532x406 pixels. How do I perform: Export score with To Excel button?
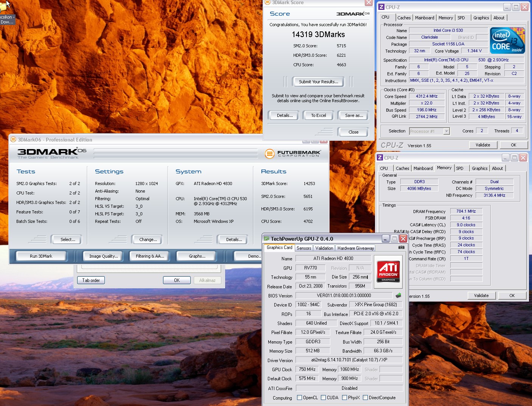pos(319,115)
